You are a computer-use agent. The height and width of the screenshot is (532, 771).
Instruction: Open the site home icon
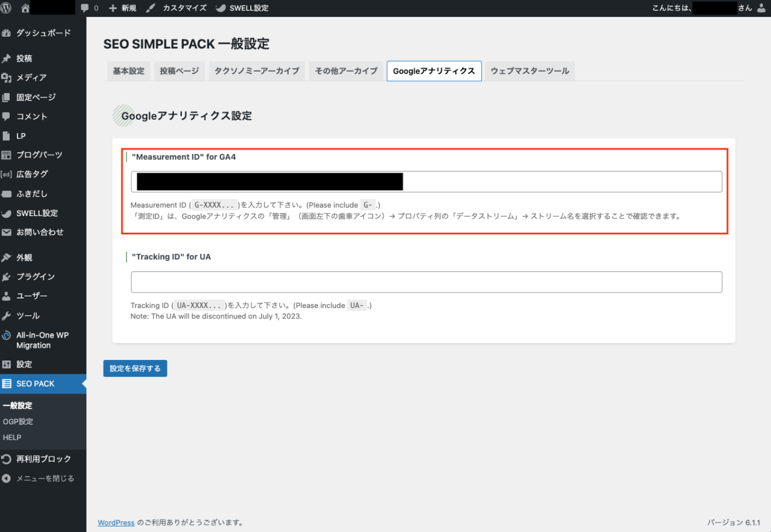[x=25, y=8]
